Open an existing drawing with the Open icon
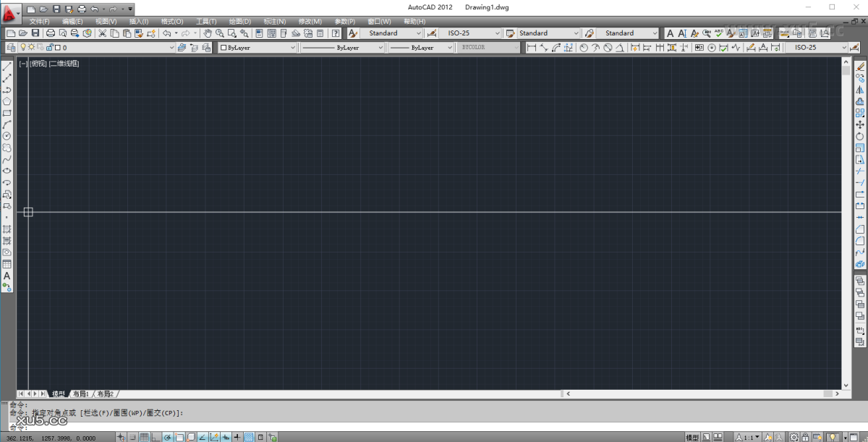868x442 pixels. click(22, 33)
